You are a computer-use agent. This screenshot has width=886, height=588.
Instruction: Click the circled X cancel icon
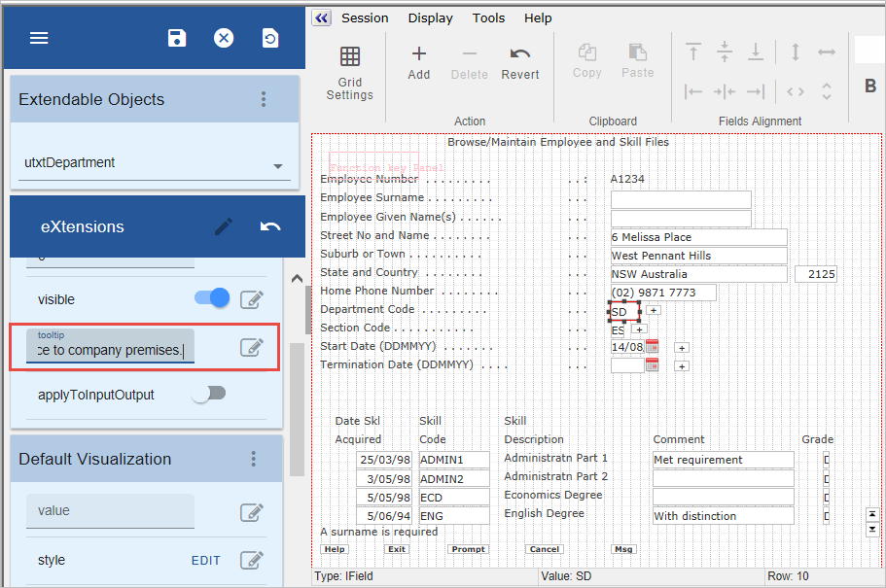pyautogui.click(x=224, y=38)
